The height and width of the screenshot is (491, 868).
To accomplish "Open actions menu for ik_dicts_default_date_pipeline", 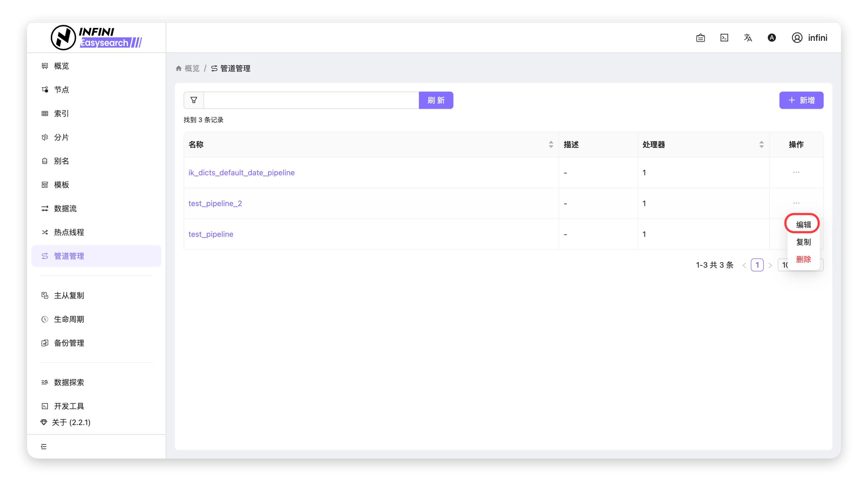I will [x=796, y=172].
